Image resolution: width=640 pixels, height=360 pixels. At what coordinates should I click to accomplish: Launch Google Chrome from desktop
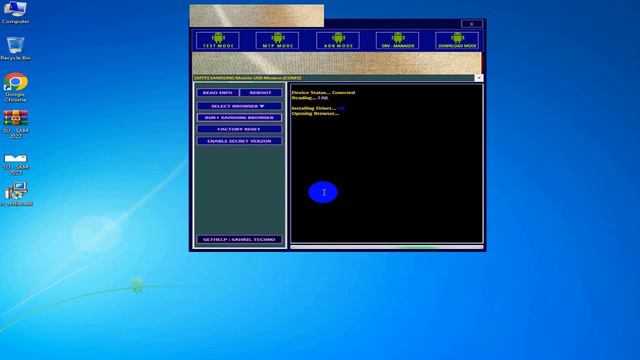[x=16, y=87]
